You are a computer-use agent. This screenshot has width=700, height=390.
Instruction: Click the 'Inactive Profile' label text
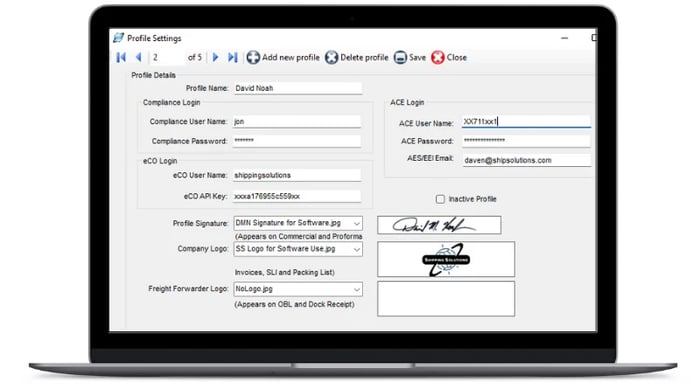[x=472, y=199]
